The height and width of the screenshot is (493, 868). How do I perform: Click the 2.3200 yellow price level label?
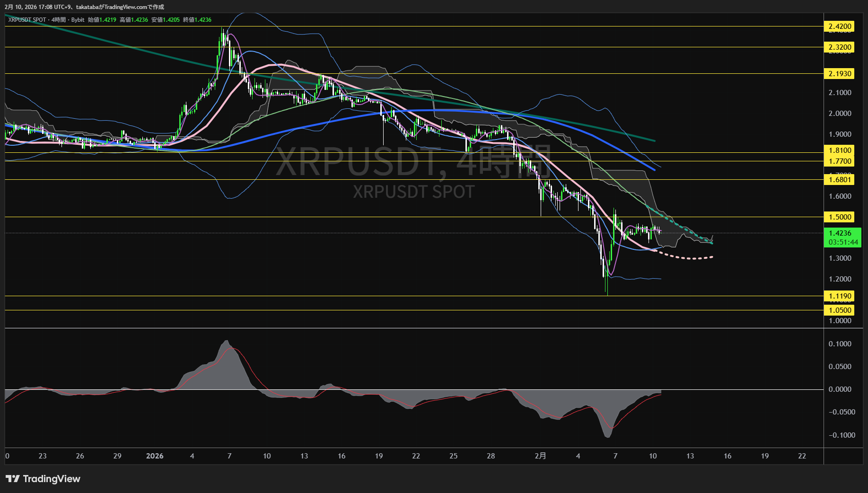840,47
